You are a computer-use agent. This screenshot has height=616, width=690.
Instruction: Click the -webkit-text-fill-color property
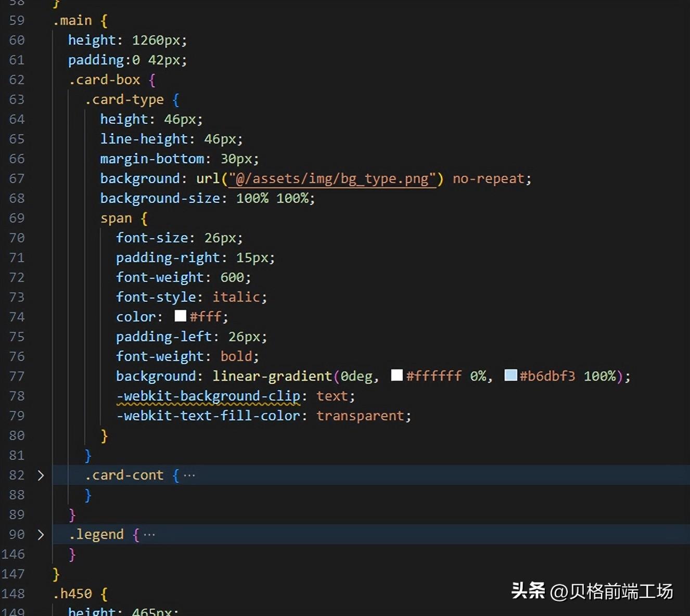point(208,416)
